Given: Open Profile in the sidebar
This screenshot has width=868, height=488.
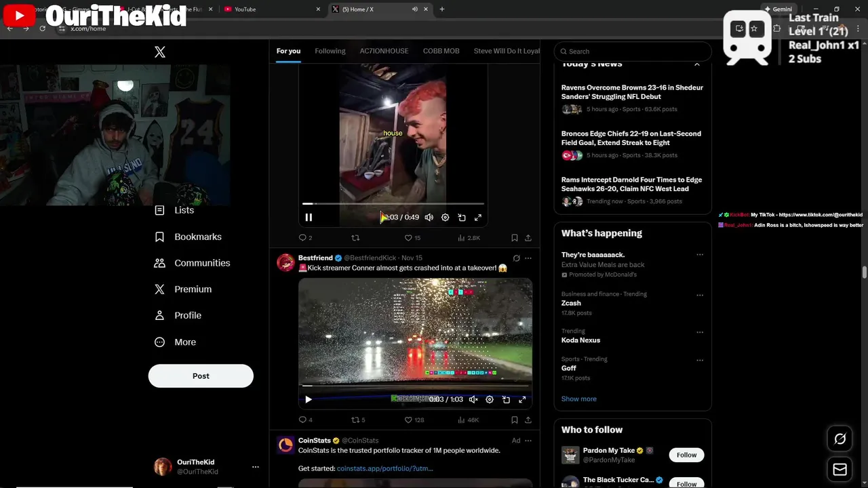Looking at the screenshot, I should (x=178, y=316).
